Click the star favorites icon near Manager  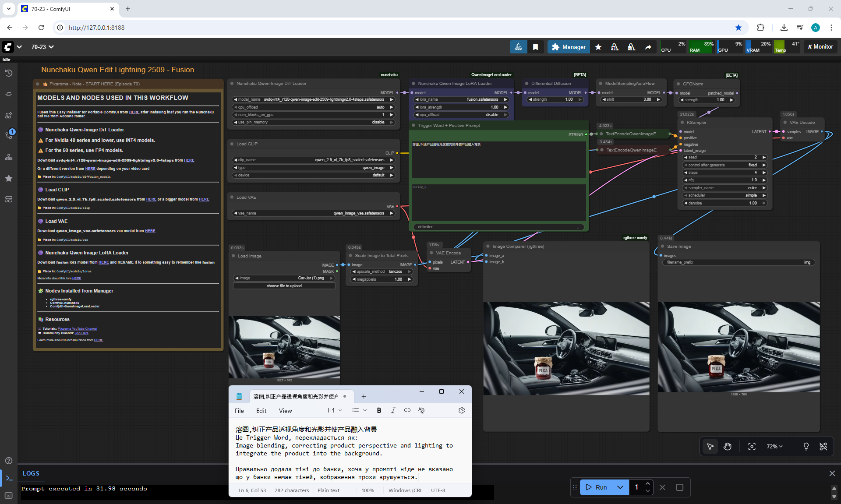(598, 47)
